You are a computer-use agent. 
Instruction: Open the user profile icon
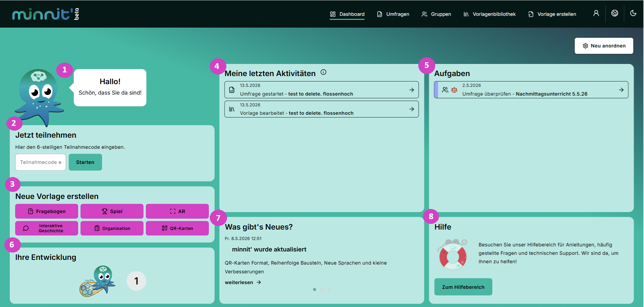point(596,13)
